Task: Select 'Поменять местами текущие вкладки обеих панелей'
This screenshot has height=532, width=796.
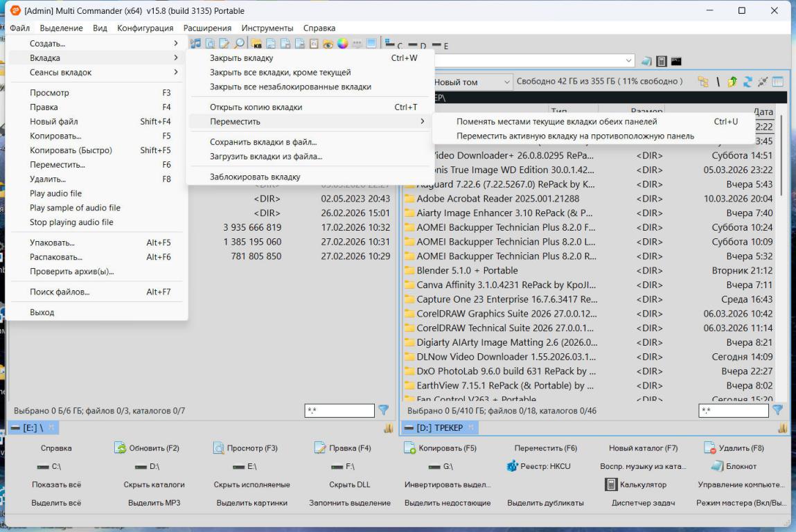Action: (x=556, y=122)
